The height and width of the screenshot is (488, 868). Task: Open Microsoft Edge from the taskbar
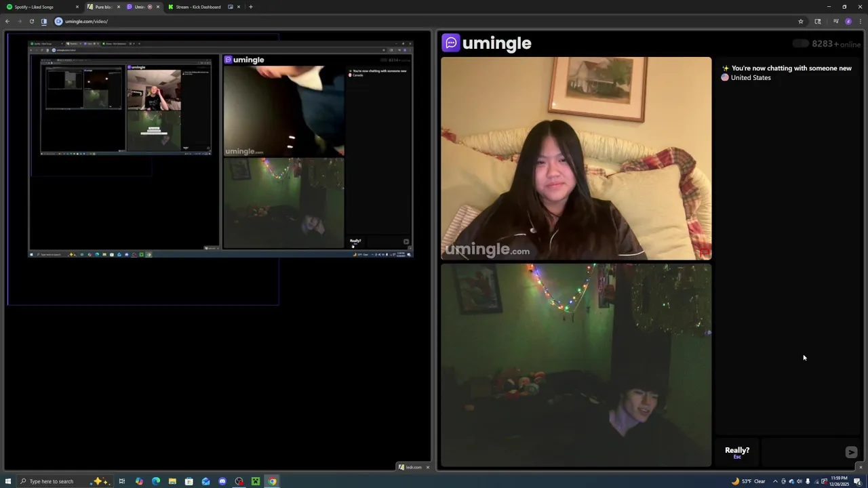coord(156,481)
